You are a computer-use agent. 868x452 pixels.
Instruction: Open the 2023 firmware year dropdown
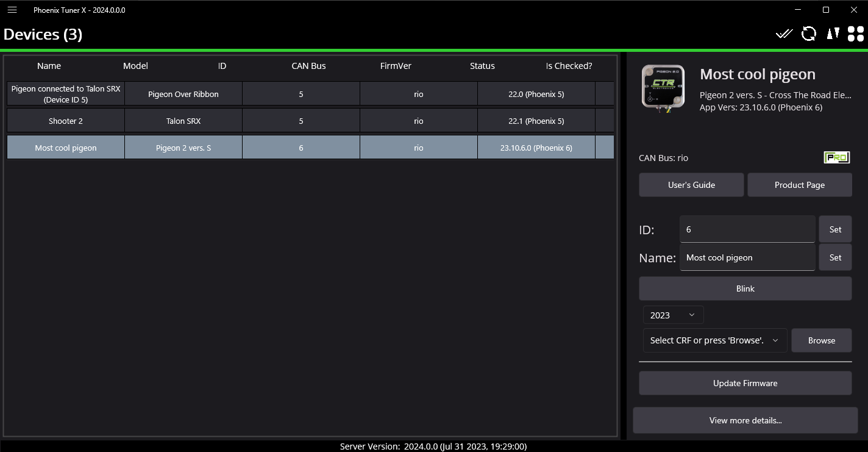tap(673, 315)
